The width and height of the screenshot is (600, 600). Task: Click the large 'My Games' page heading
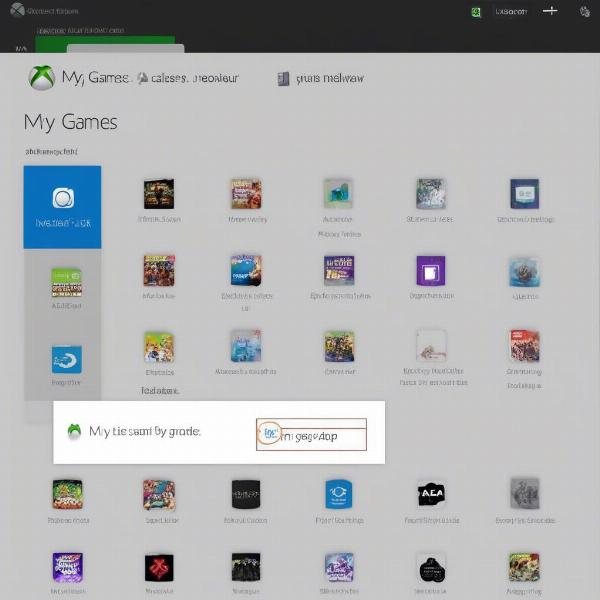pyautogui.click(x=71, y=122)
